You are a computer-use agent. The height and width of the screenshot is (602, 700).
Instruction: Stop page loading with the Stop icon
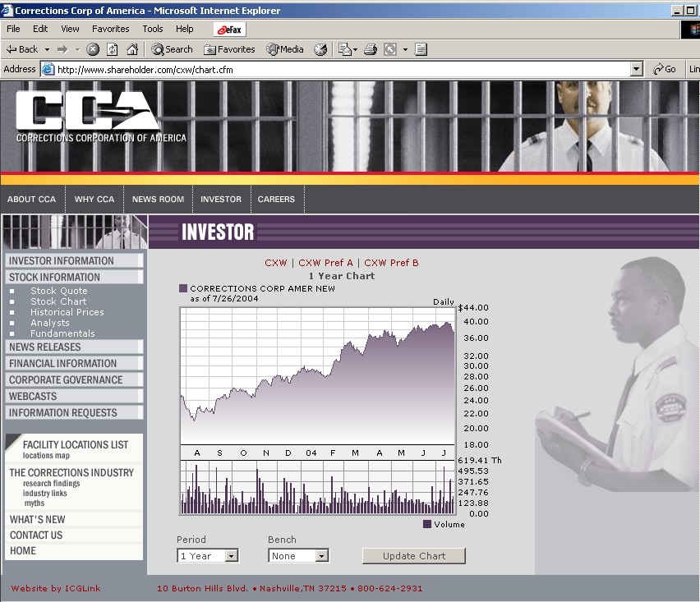click(92, 49)
